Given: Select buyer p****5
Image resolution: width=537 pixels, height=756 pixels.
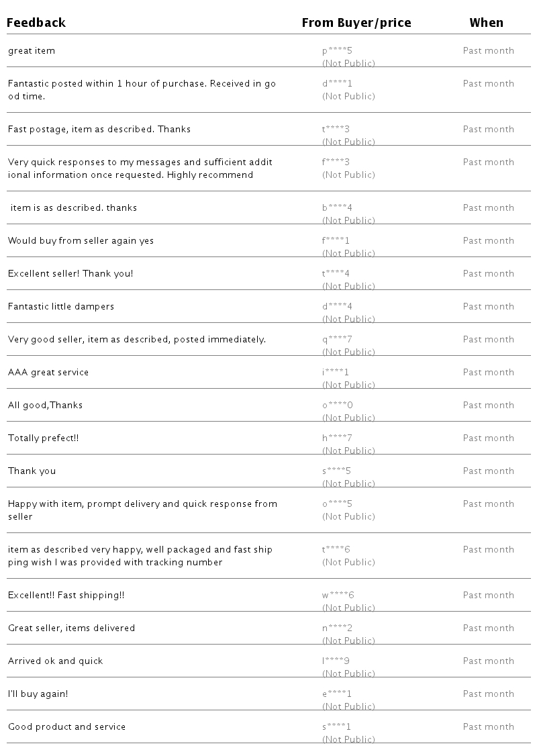Looking at the screenshot, I should pos(336,51).
